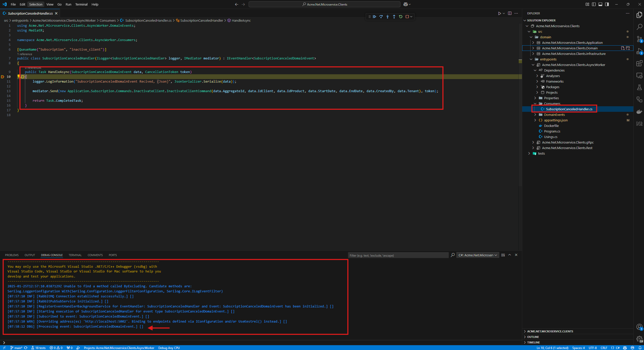This screenshot has height=350, width=644.
Task: Click debug Step Into button
Action: coord(388,17)
